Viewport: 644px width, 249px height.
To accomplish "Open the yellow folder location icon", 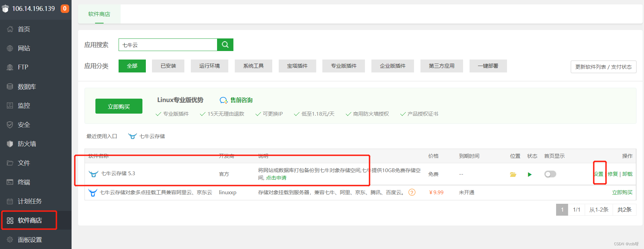I will 513,175.
